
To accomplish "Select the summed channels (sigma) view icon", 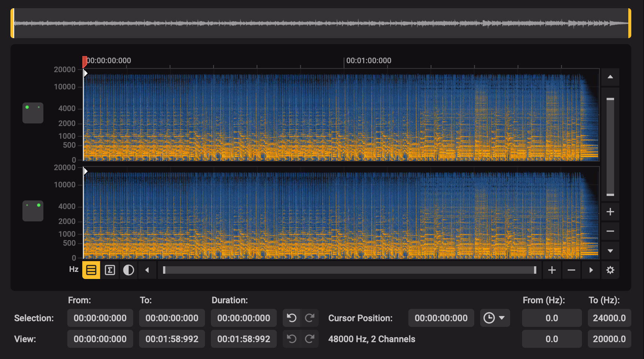I will [x=110, y=270].
